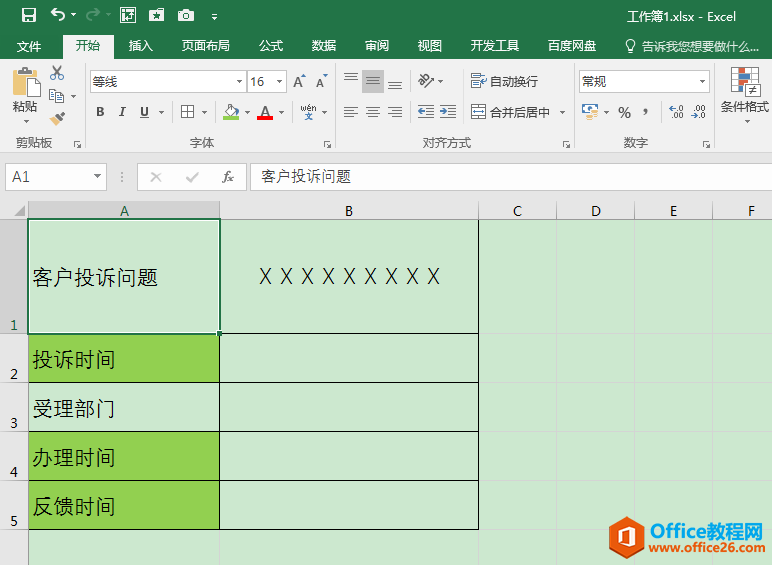Open the Copy options dropdown arrow

tap(73, 96)
